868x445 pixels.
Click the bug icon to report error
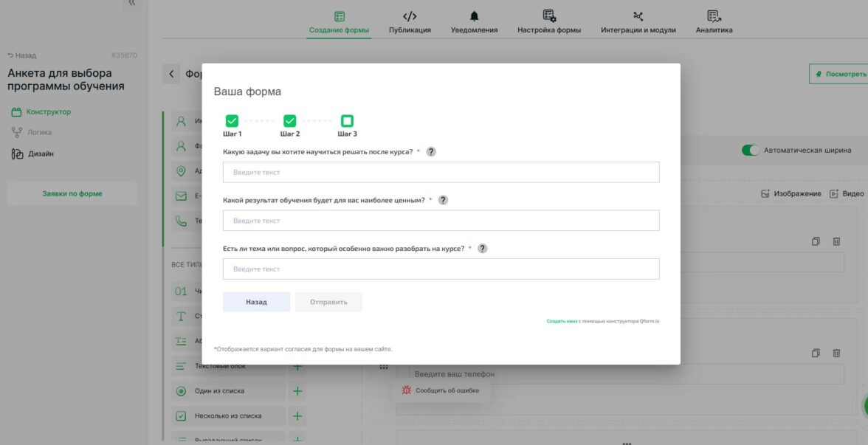[x=406, y=390]
